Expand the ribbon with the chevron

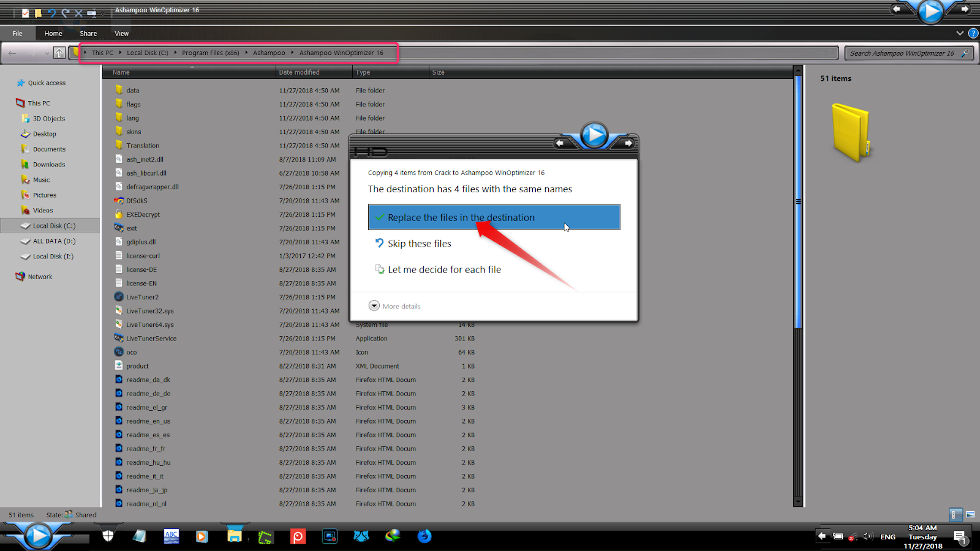pos(960,33)
